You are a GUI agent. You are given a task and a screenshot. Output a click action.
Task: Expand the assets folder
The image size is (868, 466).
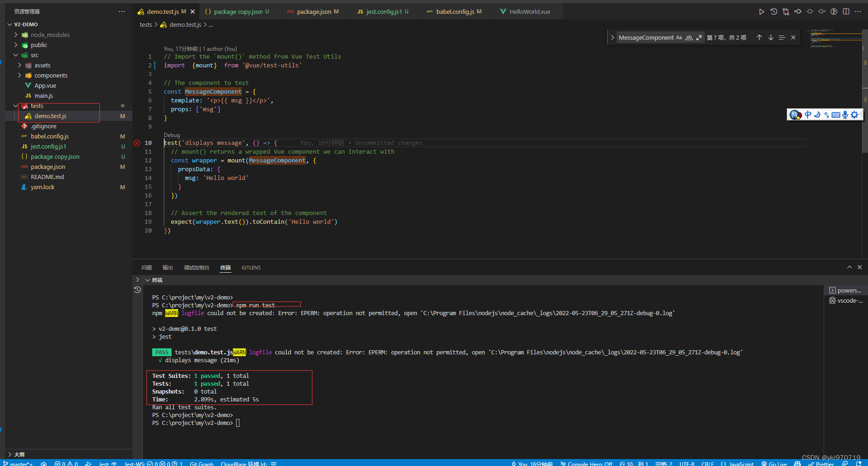point(19,65)
